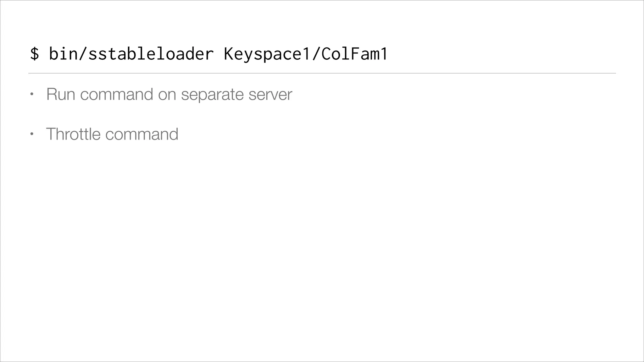
Task: Click the horizontal divider line under title
Action: click(x=322, y=74)
